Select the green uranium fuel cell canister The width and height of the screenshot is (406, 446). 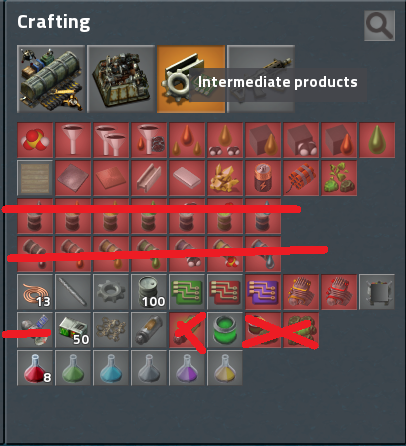point(225,330)
